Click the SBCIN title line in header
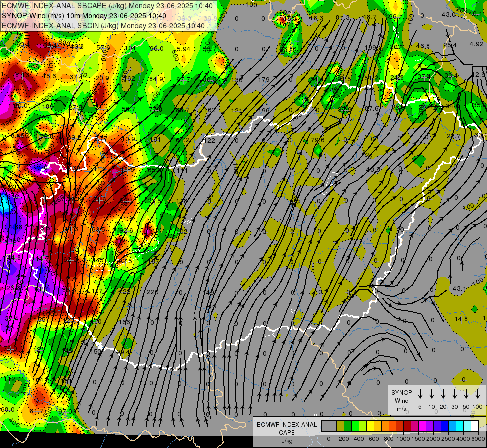 pos(103,26)
